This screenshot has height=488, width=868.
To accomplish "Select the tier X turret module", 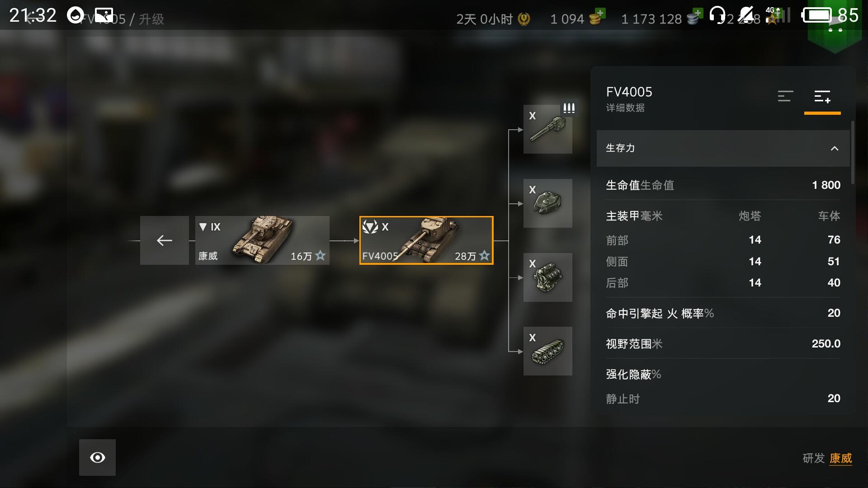I will coord(547,203).
